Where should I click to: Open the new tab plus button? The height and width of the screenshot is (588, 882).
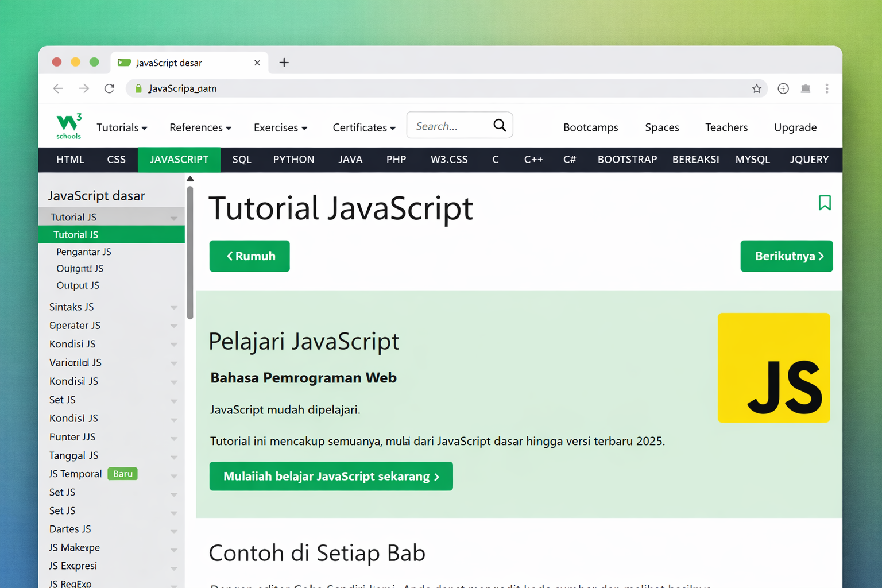pyautogui.click(x=284, y=63)
